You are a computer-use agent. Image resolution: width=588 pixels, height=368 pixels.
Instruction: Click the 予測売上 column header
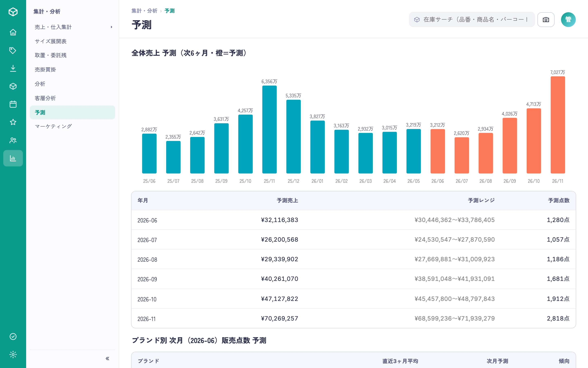pos(287,201)
